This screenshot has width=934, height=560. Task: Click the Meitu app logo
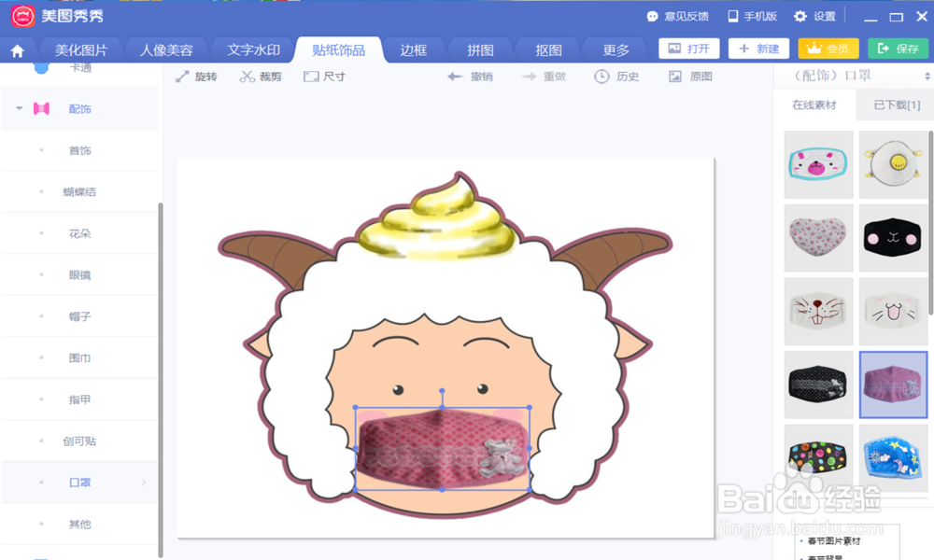click(x=23, y=16)
